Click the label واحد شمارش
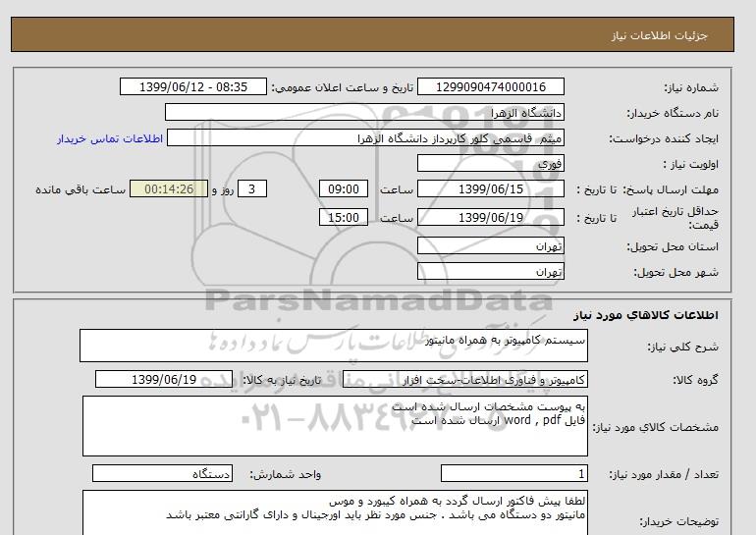Screen dimensions: 756x535 click(x=286, y=475)
